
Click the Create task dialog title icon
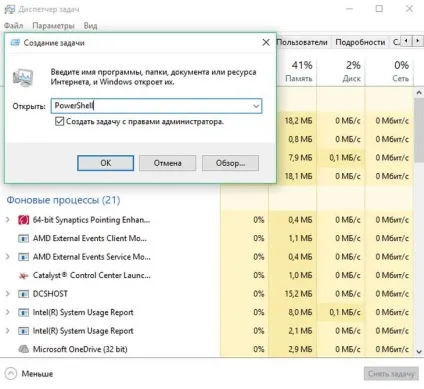pyautogui.click(x=15, y=43)
